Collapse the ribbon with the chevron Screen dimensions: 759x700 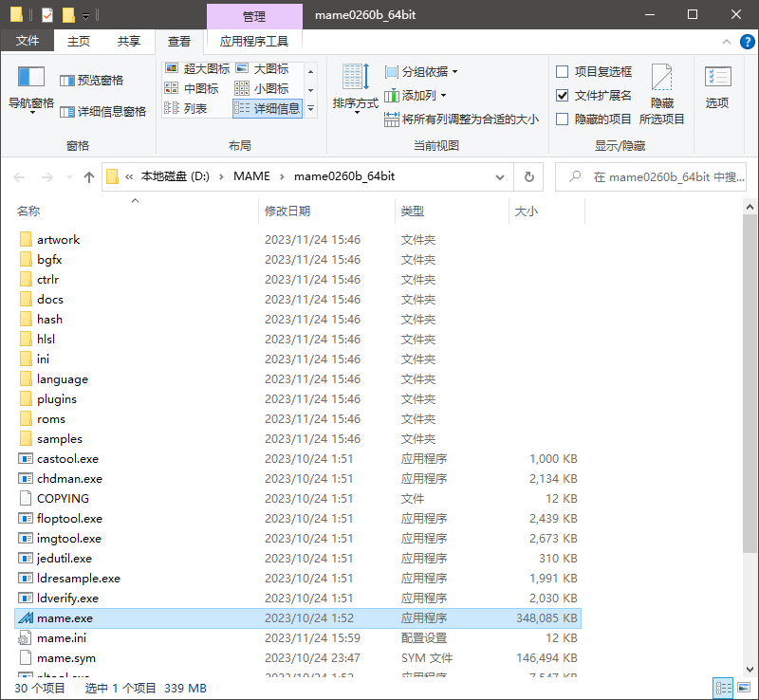click(x=727, y=42)
